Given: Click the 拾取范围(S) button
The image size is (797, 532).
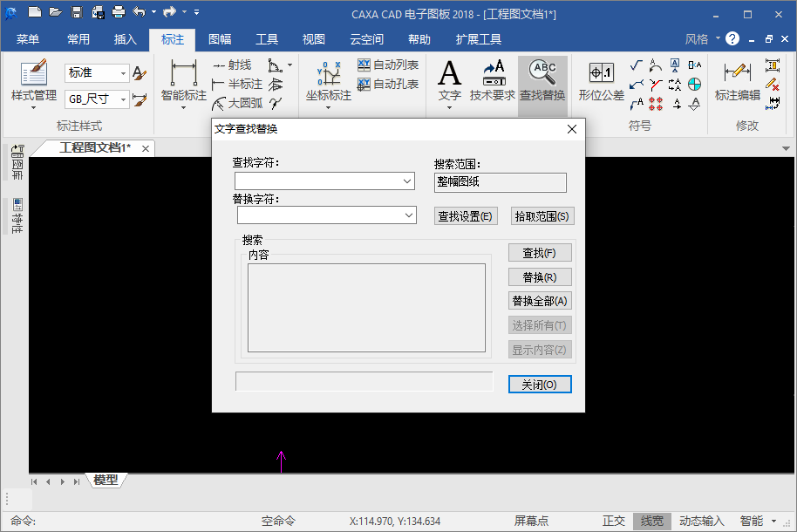Looking at the screenshot, I should [542, 216].
